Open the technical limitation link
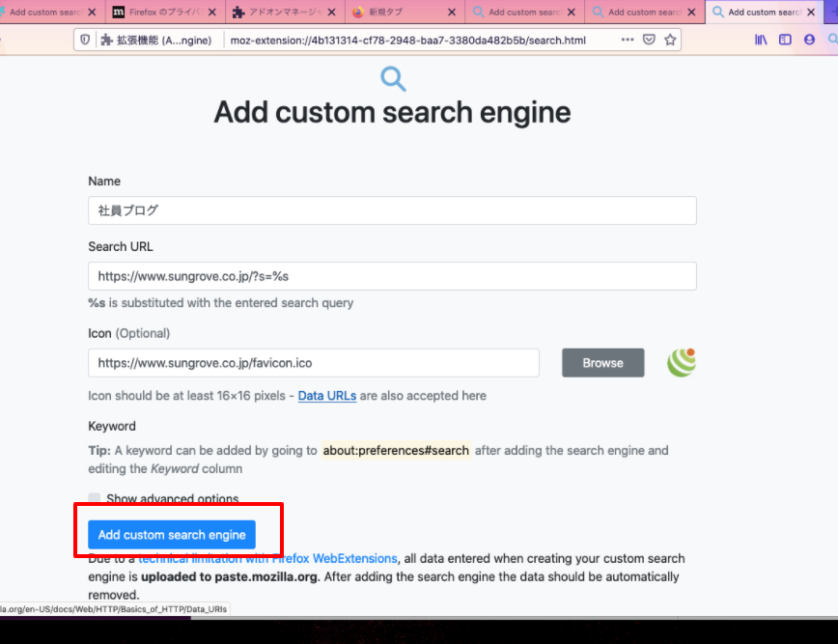This screenshot has width=838, height=644. pos(267,558)
